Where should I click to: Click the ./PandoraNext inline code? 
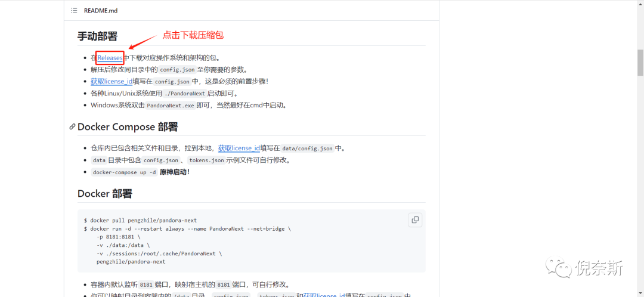point(184,93)
